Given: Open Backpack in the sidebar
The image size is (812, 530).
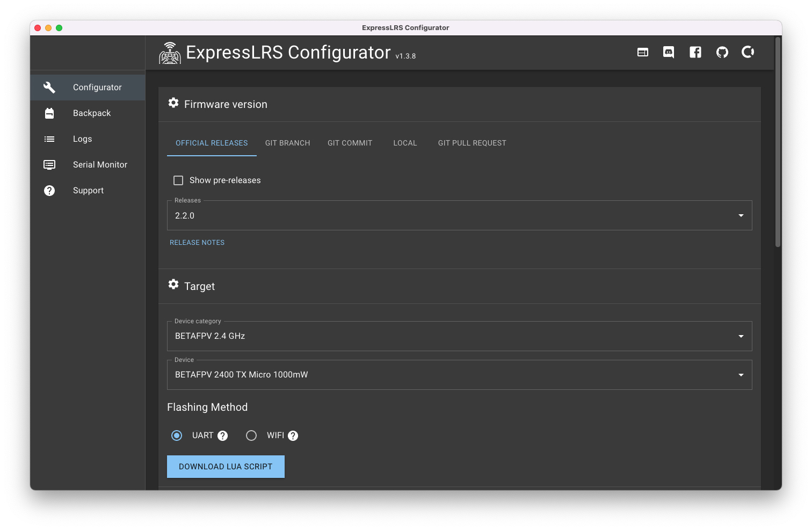Looking at the screenshot, I should pos(88,113).
